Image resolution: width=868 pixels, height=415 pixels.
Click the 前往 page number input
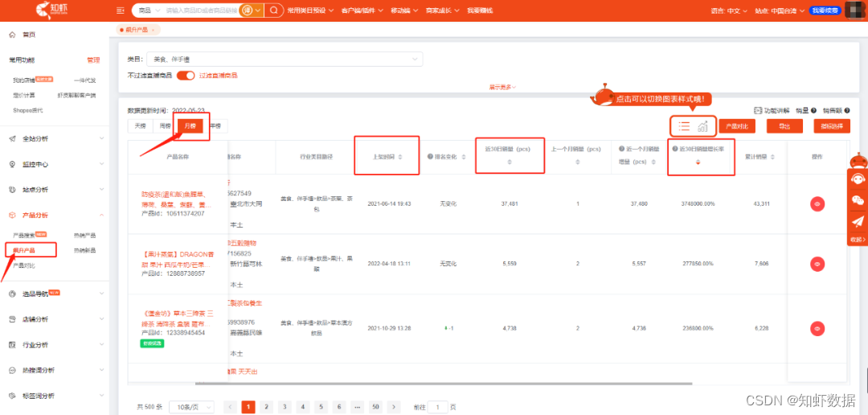tap(438, 407)
